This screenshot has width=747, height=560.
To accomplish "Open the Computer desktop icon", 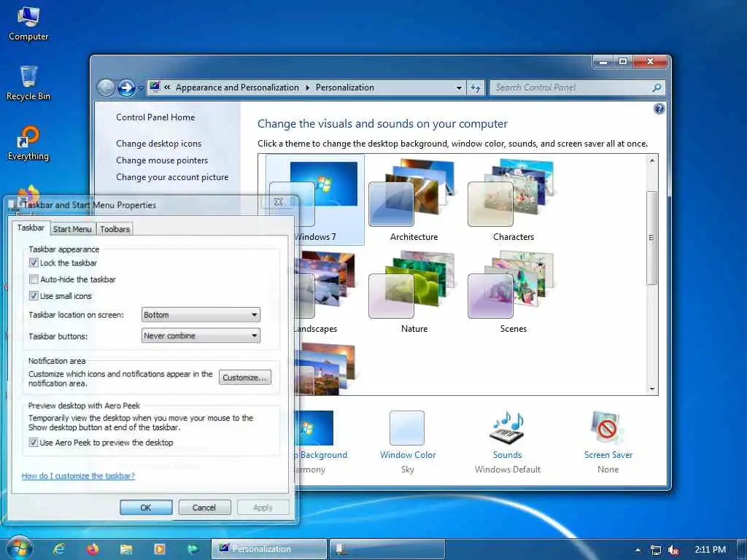I will (28, 24).
